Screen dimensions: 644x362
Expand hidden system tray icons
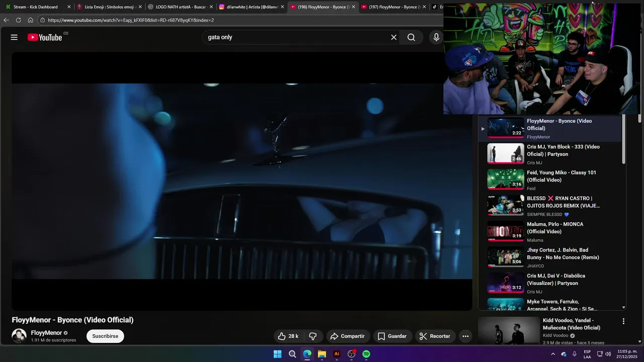pos(553,354)
